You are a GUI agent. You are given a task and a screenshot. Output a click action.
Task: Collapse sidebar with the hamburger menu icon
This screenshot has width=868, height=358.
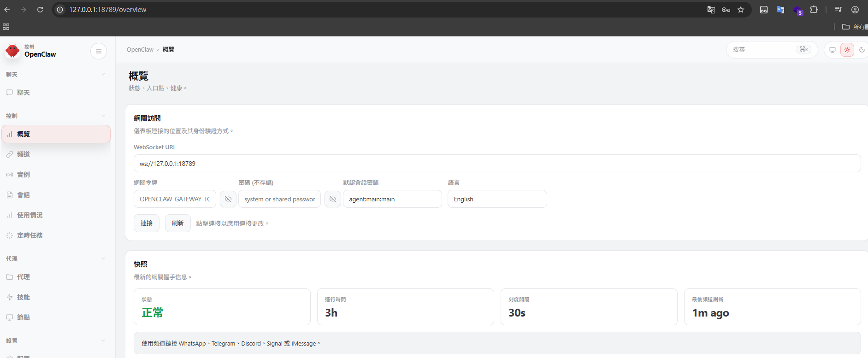tap(98, 51)
